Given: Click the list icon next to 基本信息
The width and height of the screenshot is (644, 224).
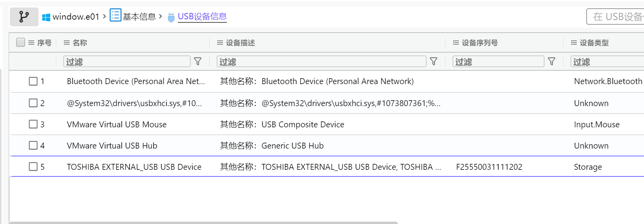Looking at the screenshot, I should point(115,15).
